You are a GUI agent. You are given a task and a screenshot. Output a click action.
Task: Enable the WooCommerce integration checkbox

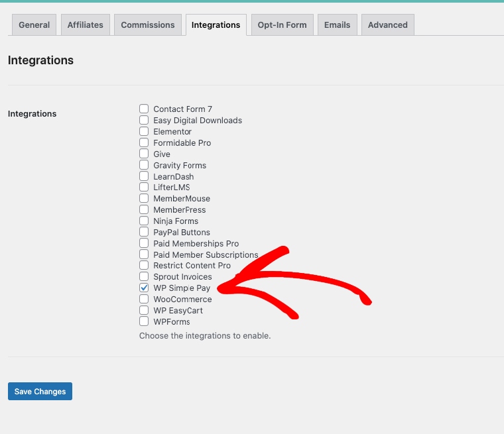click(x=144, y=299)
